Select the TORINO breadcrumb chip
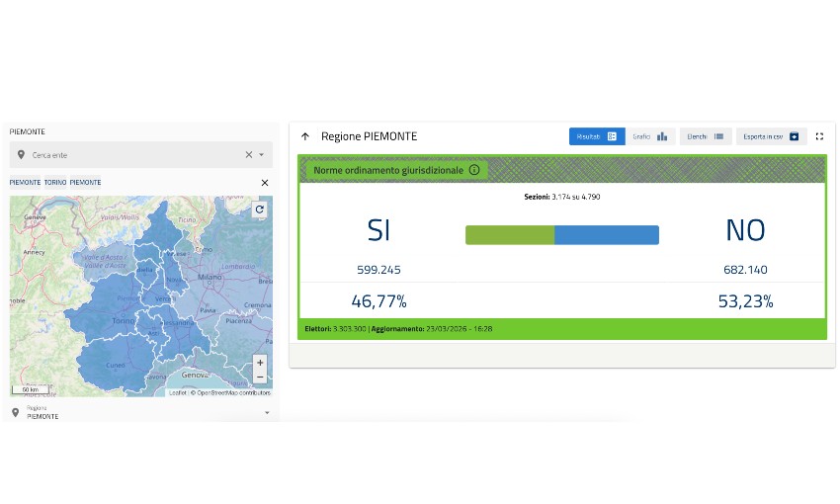 (x=55, y=183)
